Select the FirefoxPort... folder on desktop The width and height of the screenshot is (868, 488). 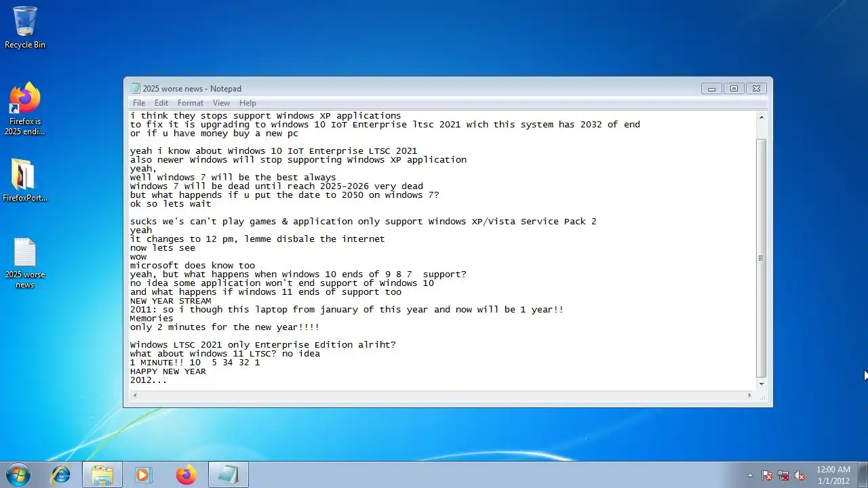(25, 180)
